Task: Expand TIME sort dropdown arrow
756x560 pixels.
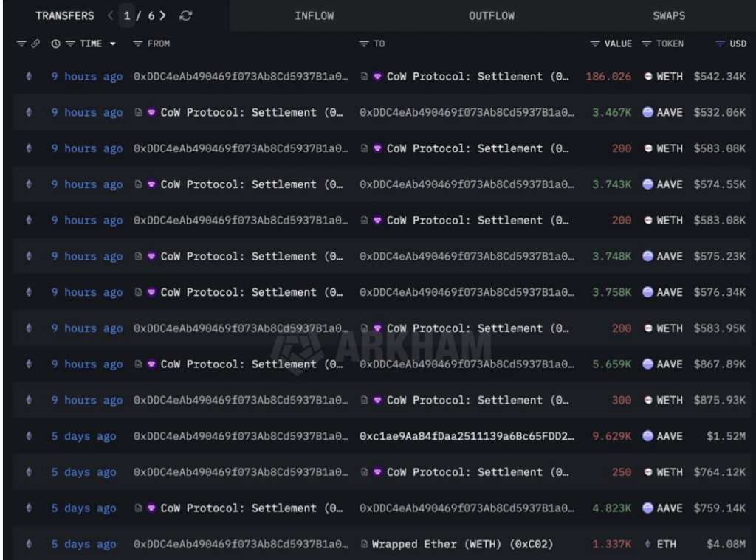Action: [x=113, y=44]
